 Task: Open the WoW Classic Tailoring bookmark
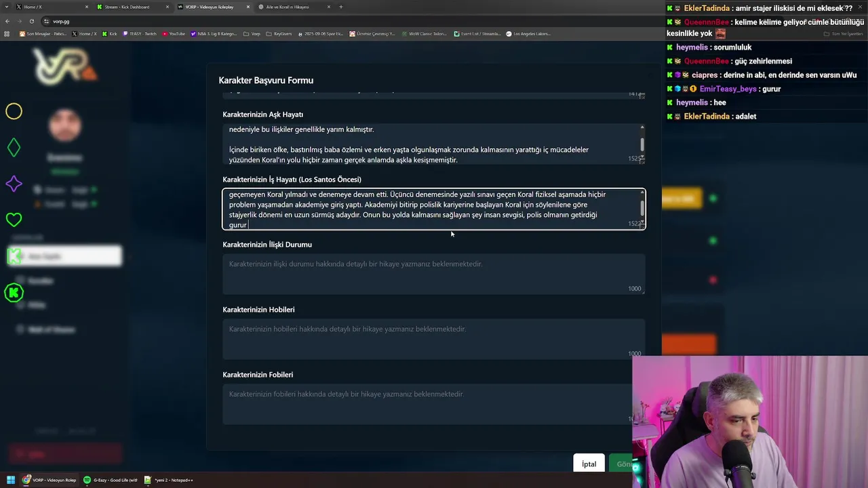pos(425,33)
